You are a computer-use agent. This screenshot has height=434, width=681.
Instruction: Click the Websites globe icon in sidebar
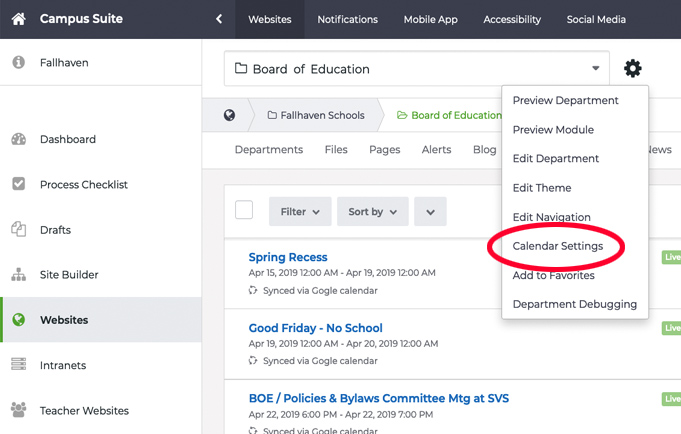click(x=18, y=320)
